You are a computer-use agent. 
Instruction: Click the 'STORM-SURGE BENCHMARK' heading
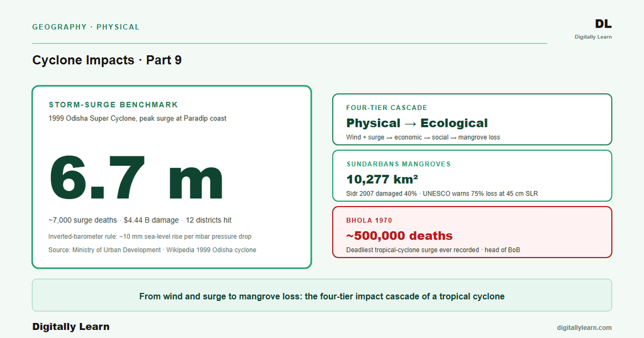pos(113,104)
